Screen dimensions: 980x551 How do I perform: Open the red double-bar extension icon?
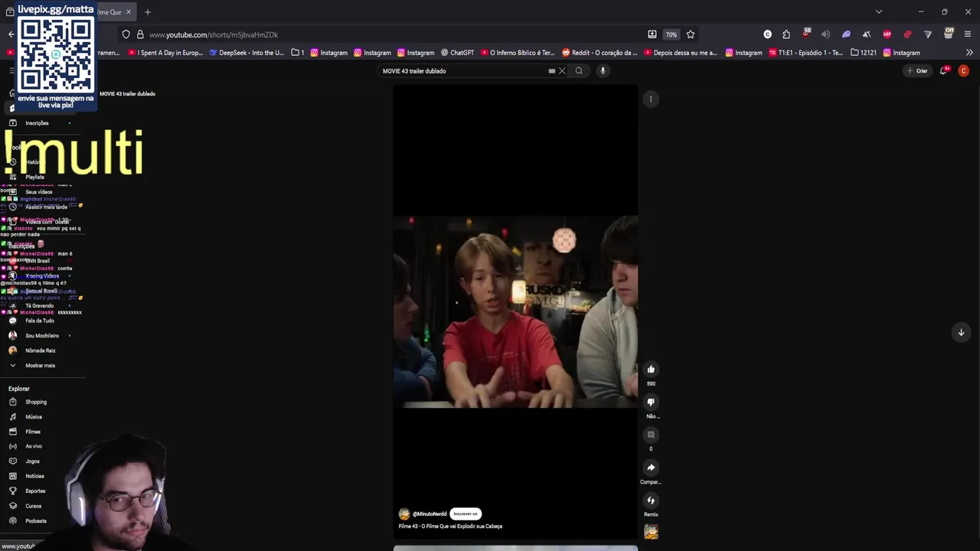pos(907,34)
